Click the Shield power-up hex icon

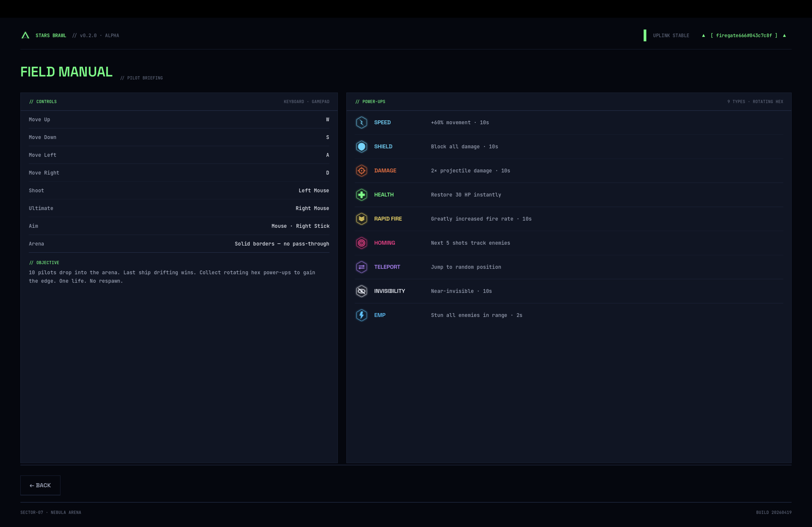tap(361, 147)
